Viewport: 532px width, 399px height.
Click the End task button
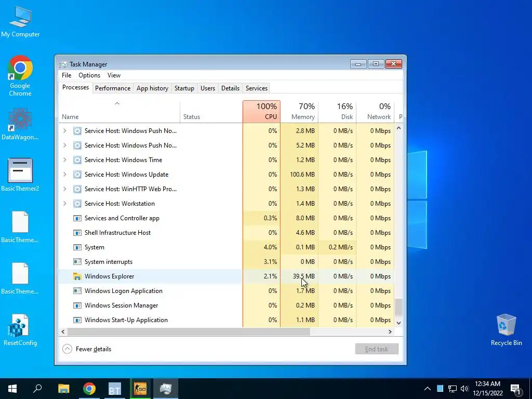377,349
